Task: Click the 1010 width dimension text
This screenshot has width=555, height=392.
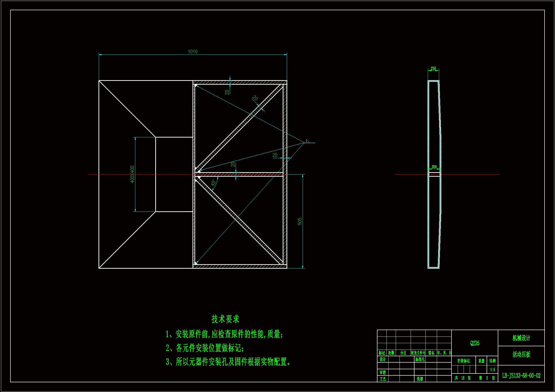Action: click(193, 52)
